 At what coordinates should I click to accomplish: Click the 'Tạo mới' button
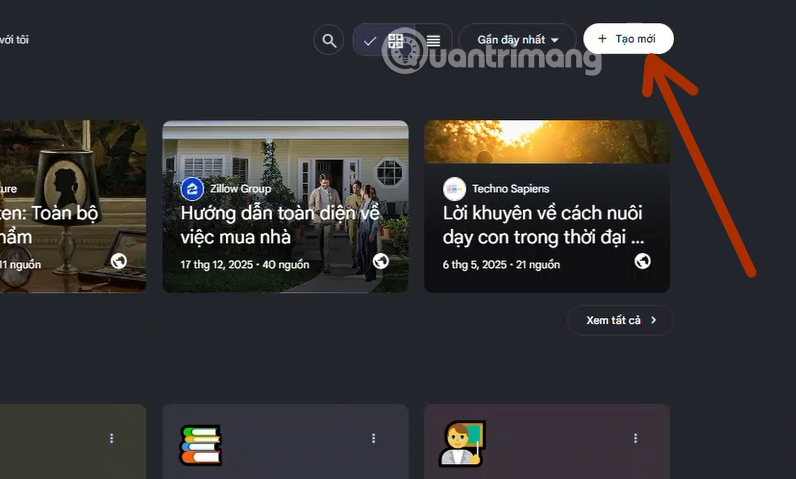628,39
